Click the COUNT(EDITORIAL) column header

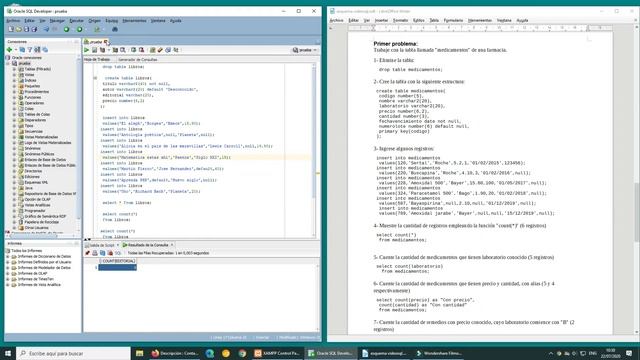click(x=118, y=261)
